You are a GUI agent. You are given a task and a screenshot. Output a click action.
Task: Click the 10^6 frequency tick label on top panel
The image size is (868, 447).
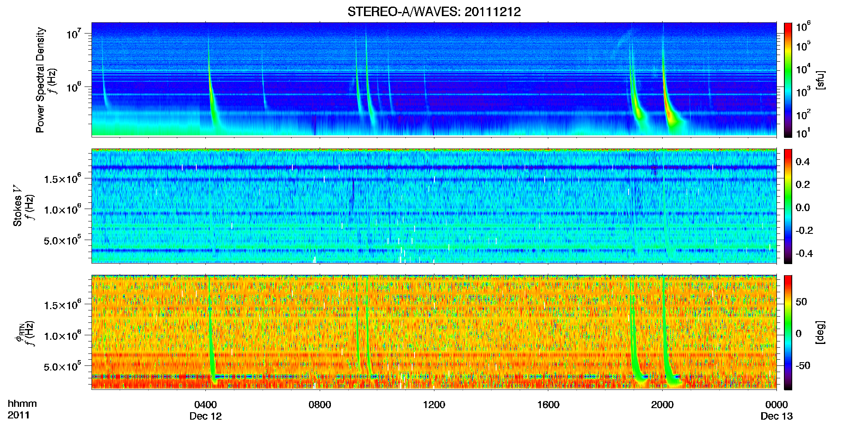73,87
